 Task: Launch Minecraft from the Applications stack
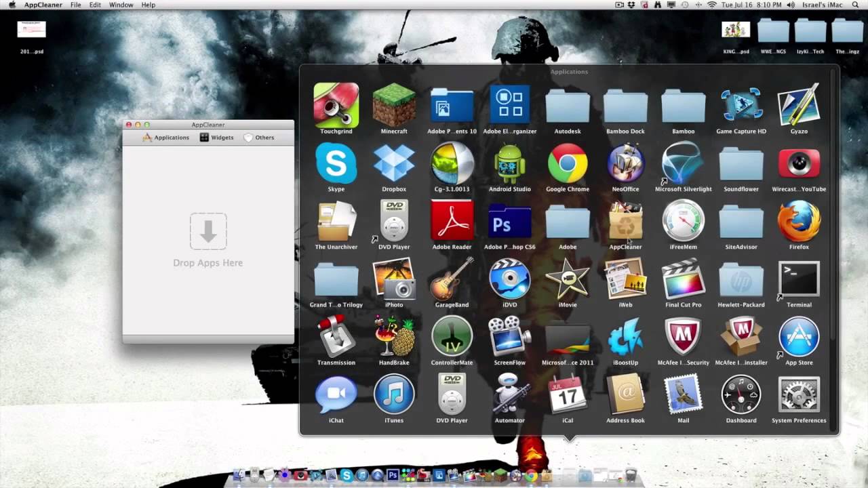tap(394, 105)
